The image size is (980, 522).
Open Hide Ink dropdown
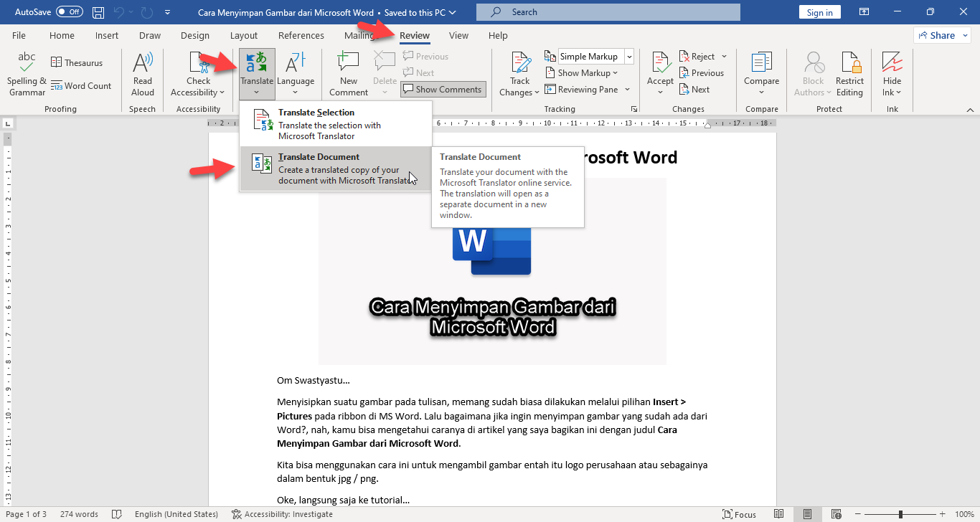tap(892, 75)
